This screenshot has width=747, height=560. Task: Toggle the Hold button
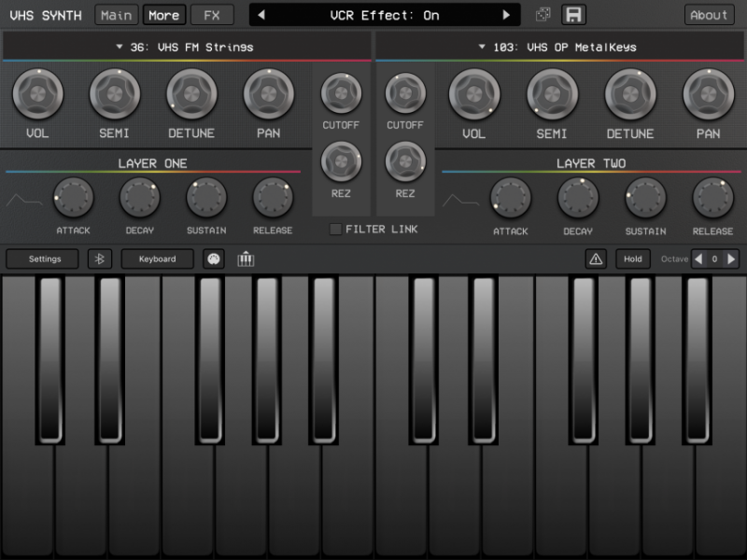coord(633,259)
